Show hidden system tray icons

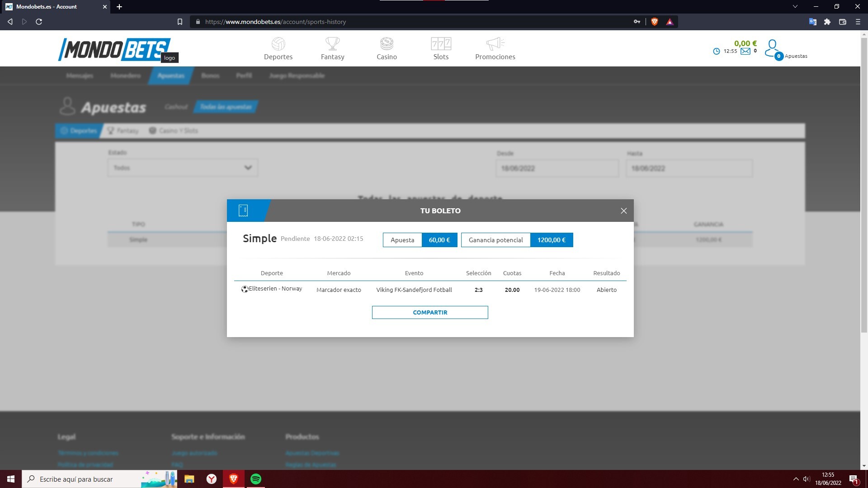coord(796,479)
